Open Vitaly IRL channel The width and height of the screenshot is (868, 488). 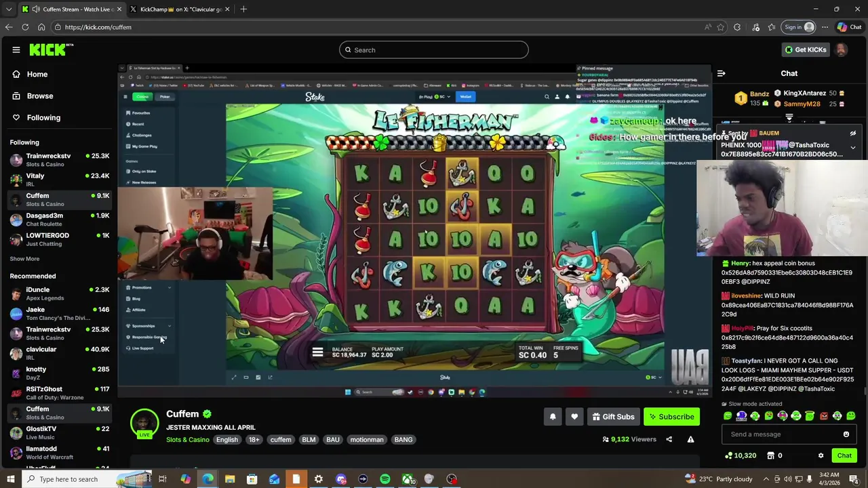(59, 180)
